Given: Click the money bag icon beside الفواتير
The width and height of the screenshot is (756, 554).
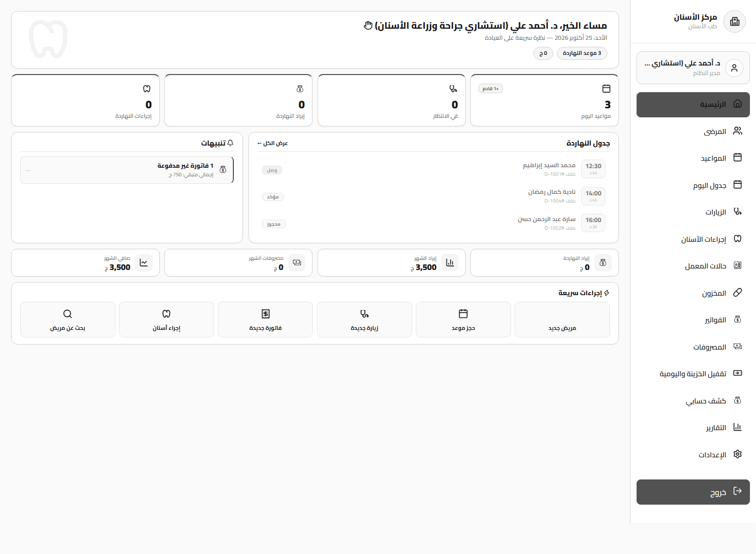Looking at the screenshot, I should pyautogui.click(x=737, y=319).
